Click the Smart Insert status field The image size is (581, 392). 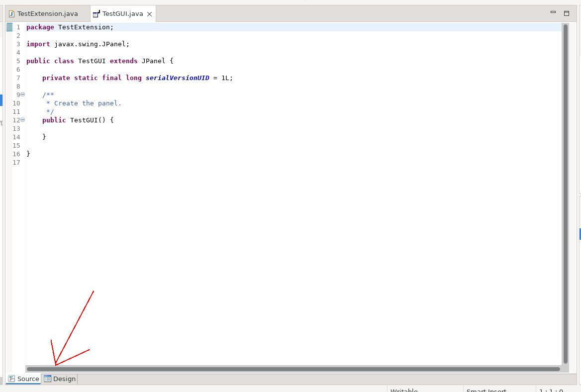(x=486, y=390)
